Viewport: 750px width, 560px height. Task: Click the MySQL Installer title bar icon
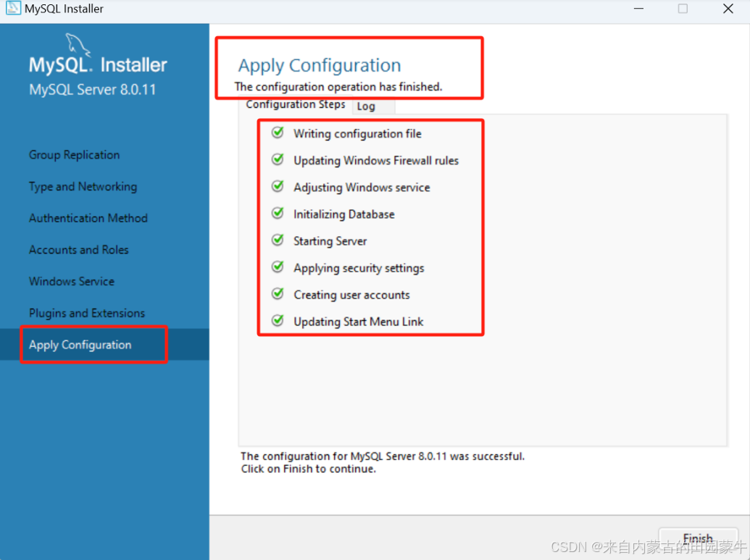(13, 8)
